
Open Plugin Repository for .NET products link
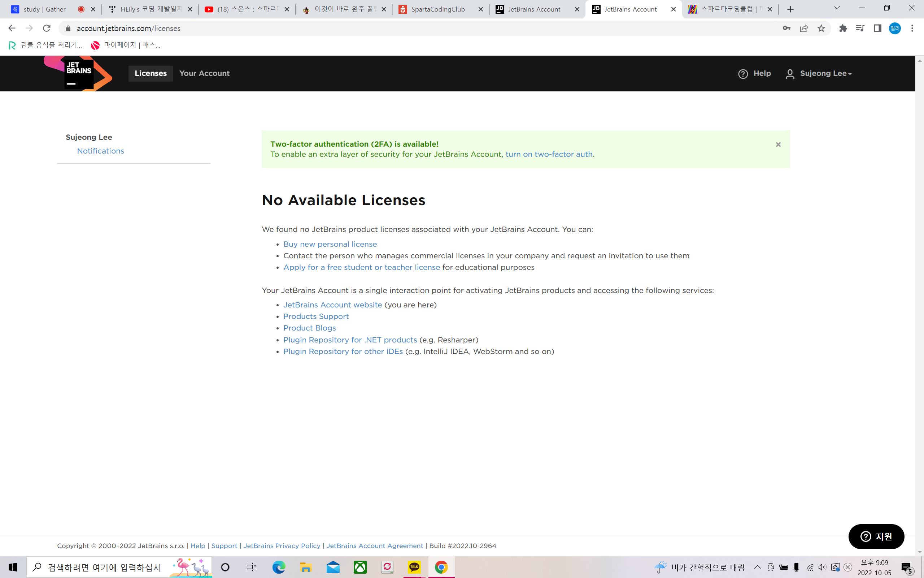pyautogui.click(x=350, y=340)
